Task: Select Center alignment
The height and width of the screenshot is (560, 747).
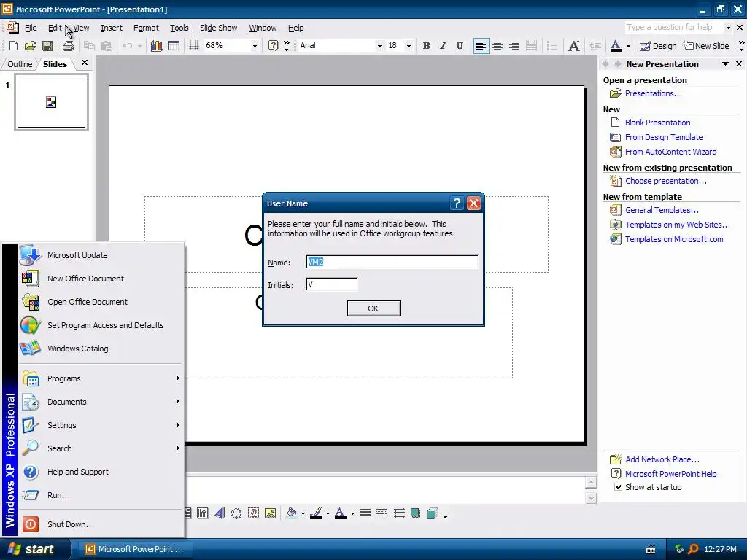Action: 498,46
